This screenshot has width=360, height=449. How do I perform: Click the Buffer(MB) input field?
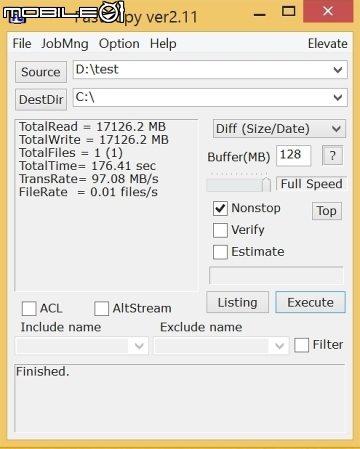[x=293, y=155]
